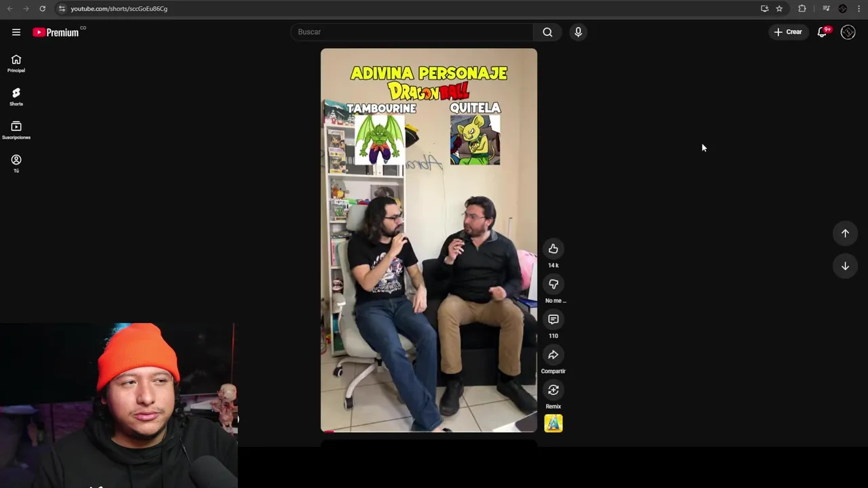Go back in browser history
Screen dimensions: 868x488
pyautogui.click(x=9, y=8)
